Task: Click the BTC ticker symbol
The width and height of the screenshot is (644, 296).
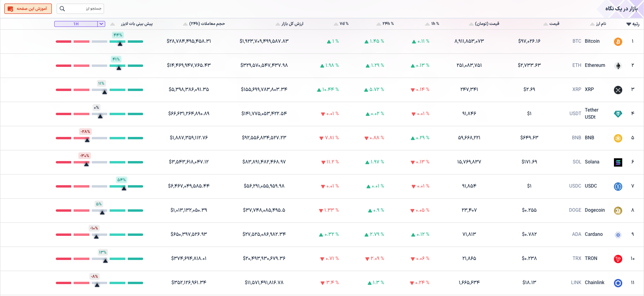Action: click(577, 41)
